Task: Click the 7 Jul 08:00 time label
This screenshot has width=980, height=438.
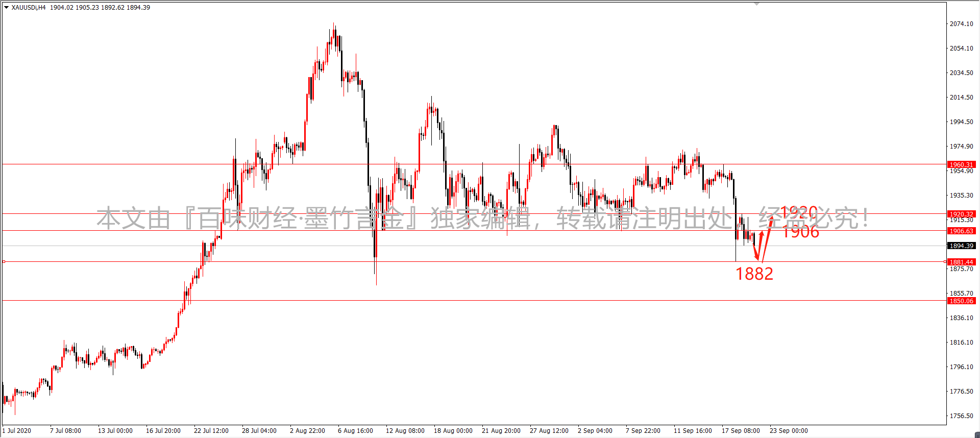Action: pyautogui.click(x=65, y=431)
